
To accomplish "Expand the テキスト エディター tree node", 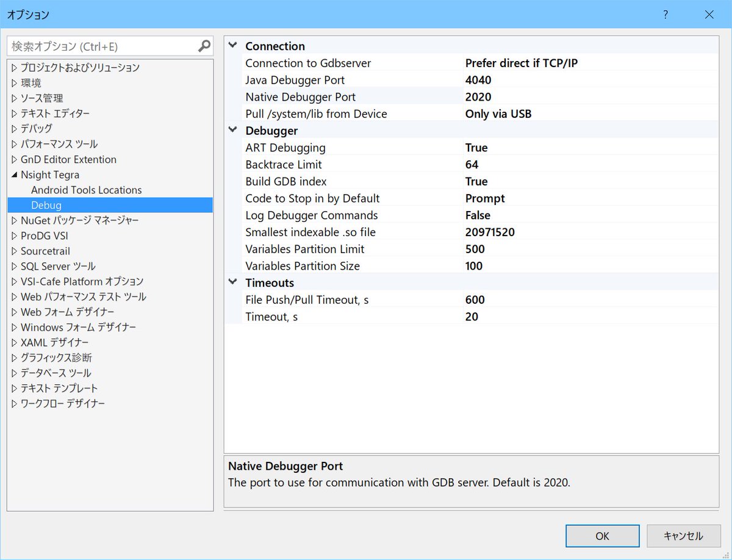I will (15, 113).
